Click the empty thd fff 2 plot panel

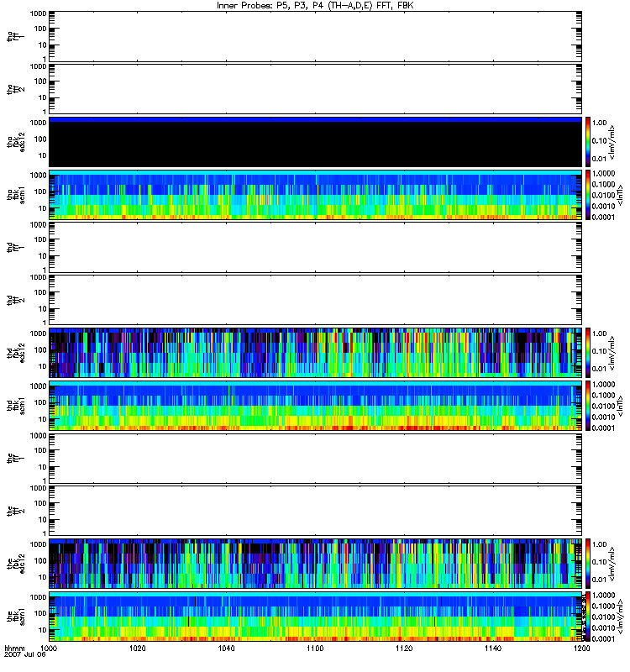315,300
